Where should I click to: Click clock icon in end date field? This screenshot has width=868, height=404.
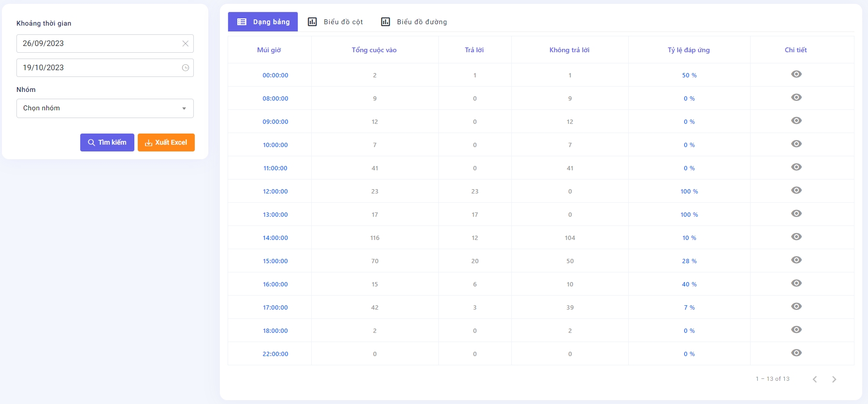pos(185,68)
